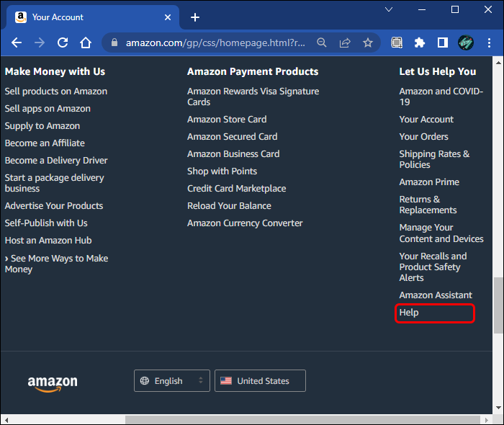Click the browser back arrow
Image resolution: width=504 pixels, height=425 pixels.
tap(17, 42)
